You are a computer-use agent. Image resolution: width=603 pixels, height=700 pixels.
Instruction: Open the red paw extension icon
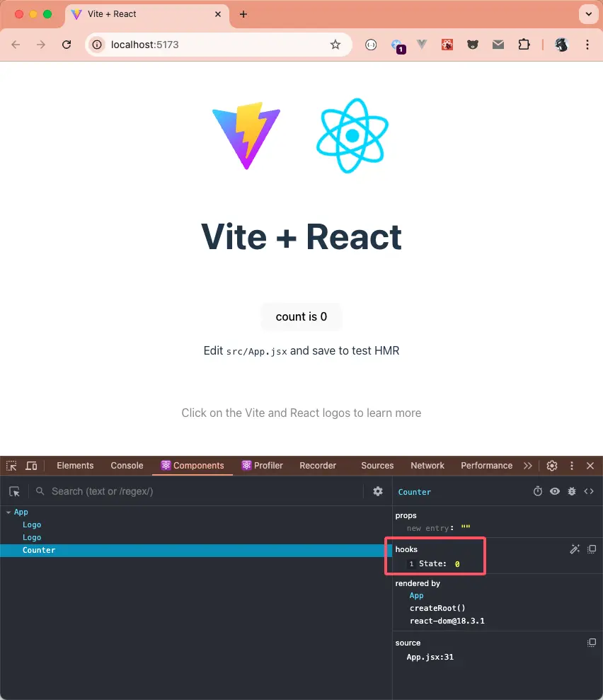[447, 45]
